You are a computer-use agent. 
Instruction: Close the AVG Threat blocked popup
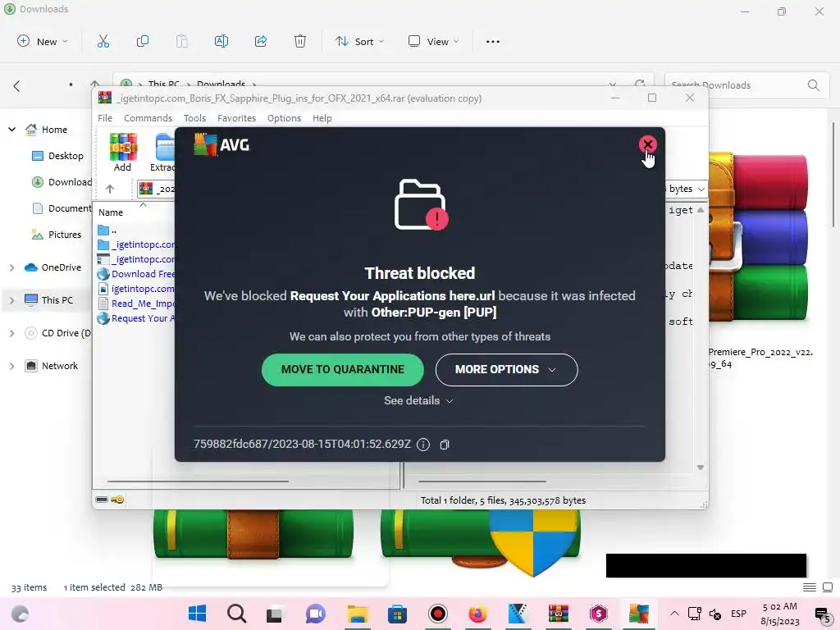[648, 144]
